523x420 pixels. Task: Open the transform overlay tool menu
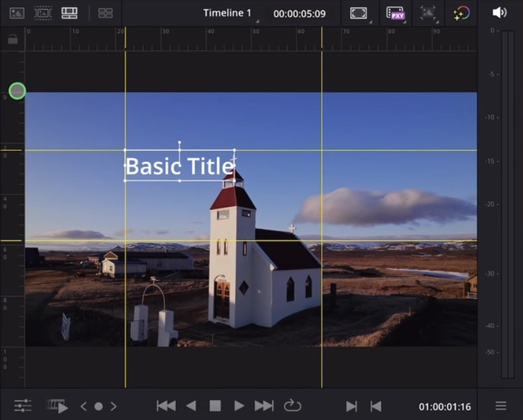(x=428, y=13)
